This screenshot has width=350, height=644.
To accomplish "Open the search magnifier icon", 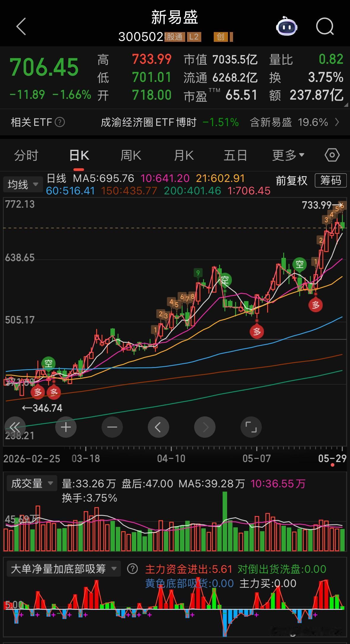I will point(325,27).
